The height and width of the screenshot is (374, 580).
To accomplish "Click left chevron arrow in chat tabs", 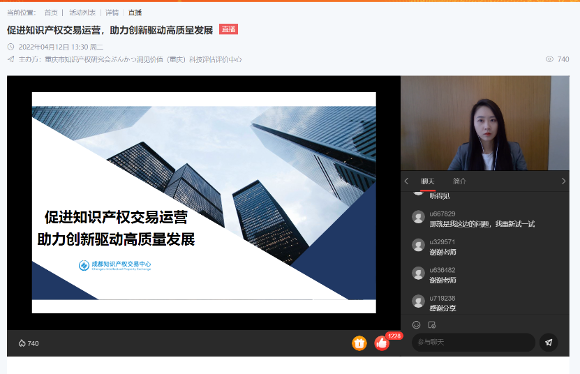I will pyautogui.click(x=407, y=181).
